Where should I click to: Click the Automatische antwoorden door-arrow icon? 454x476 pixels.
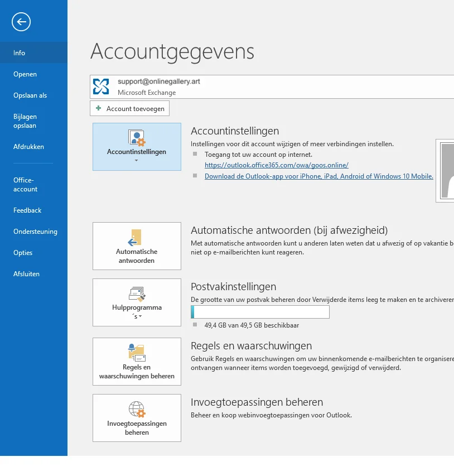pos(135,237)
